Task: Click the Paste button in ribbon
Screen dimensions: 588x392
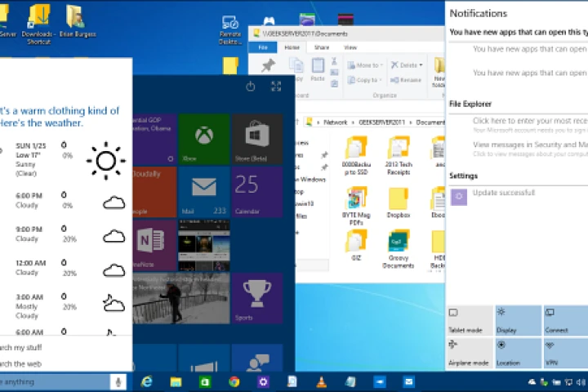Action: (x=318, y=69)
